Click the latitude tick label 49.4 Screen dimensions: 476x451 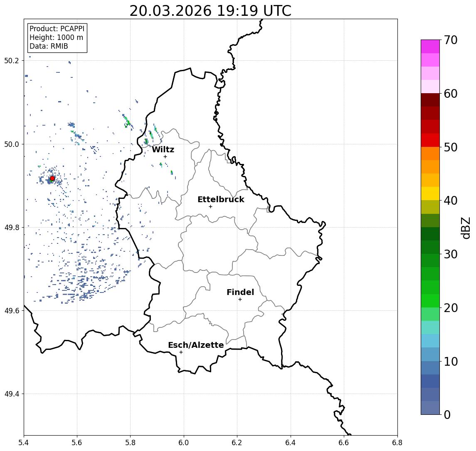coord(12,394)
